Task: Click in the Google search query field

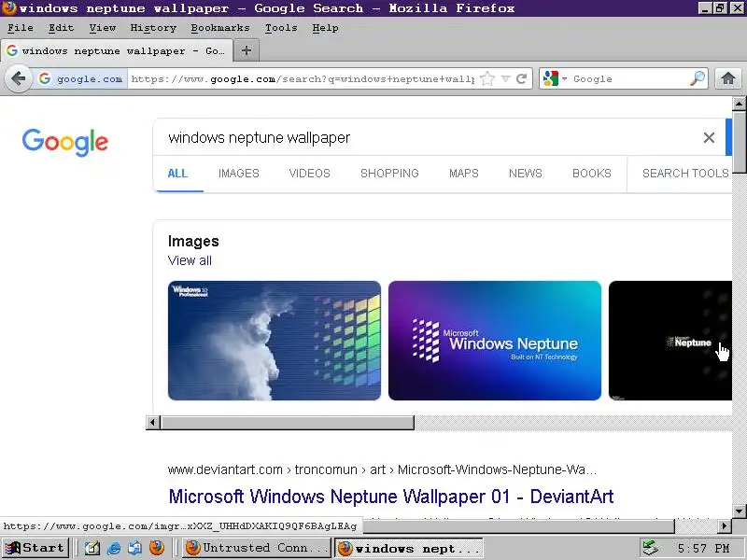Action: pyautogui.click(x=429, y=137)
